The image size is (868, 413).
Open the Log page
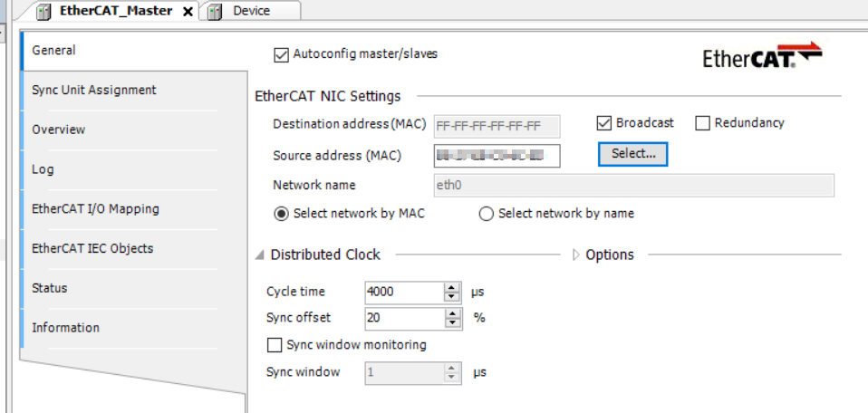point(133,169)
